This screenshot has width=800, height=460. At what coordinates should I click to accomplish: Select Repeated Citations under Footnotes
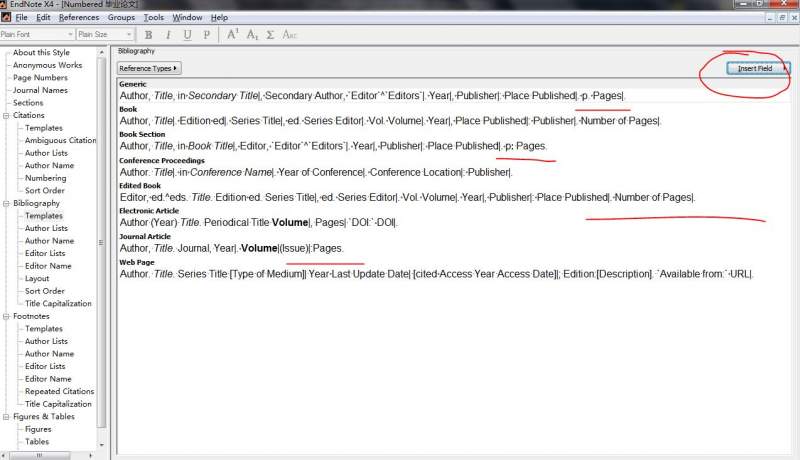click(x=60, y=392)
